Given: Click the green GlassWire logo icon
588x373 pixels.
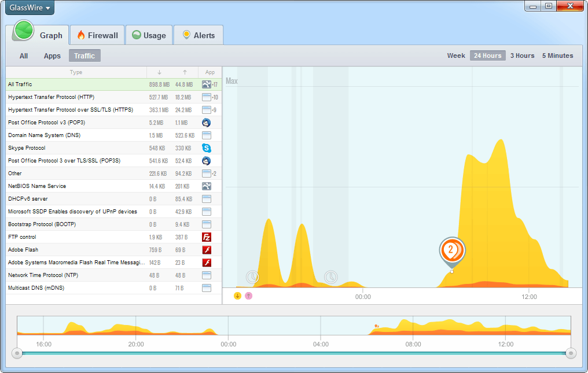Looking at the screenshot, I should coord(23,31).
